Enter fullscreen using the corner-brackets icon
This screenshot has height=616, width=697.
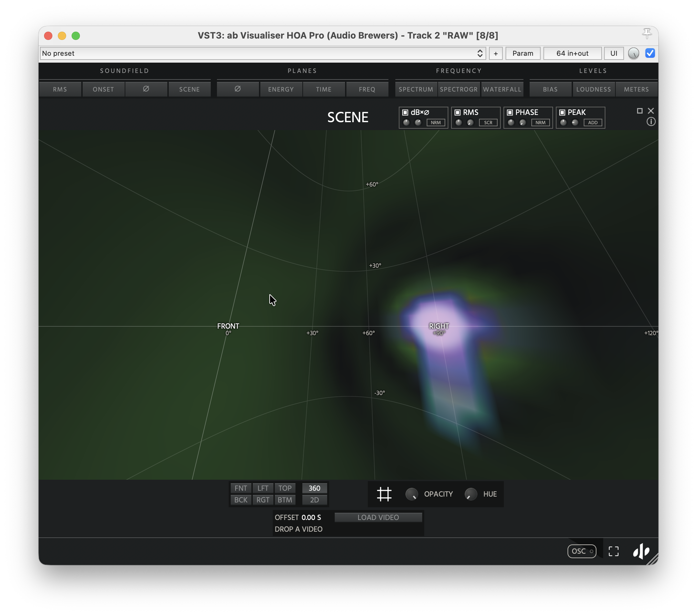(614, 551)
